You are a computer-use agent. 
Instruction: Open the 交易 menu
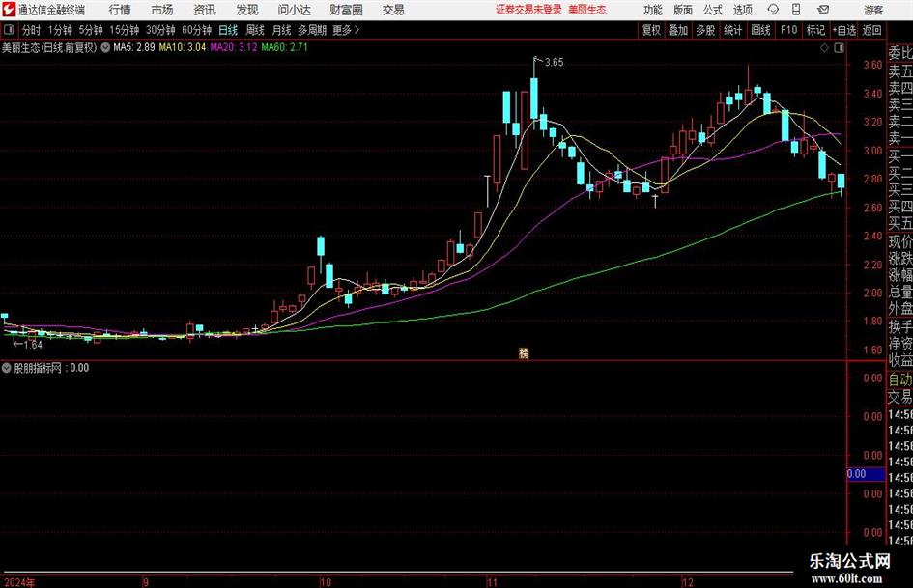(393, 10)
